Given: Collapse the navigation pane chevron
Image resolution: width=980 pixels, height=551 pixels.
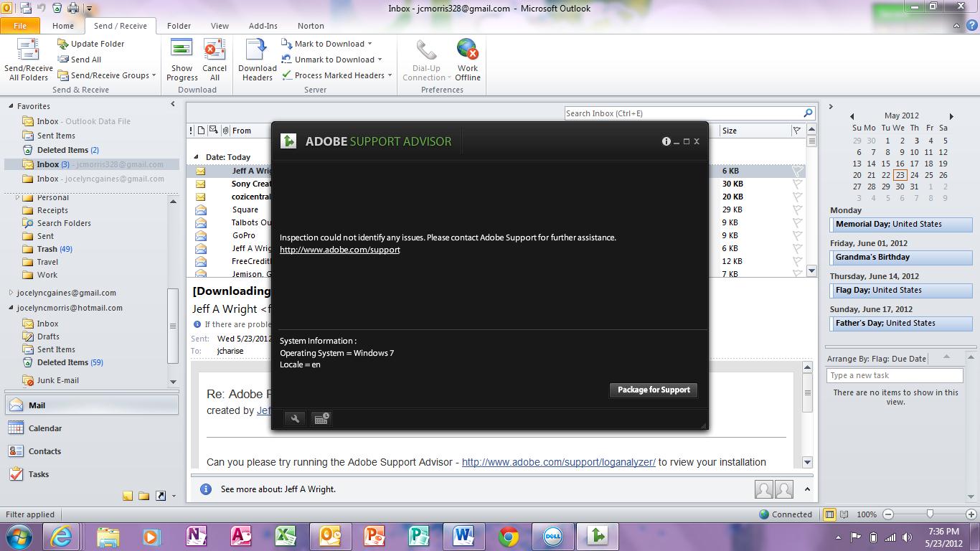Looking at the screenshot, I should click(172, 105).
